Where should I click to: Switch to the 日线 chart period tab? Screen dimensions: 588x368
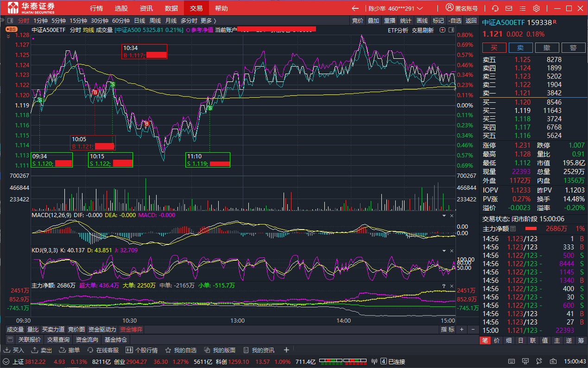click(x=139, y=20)
